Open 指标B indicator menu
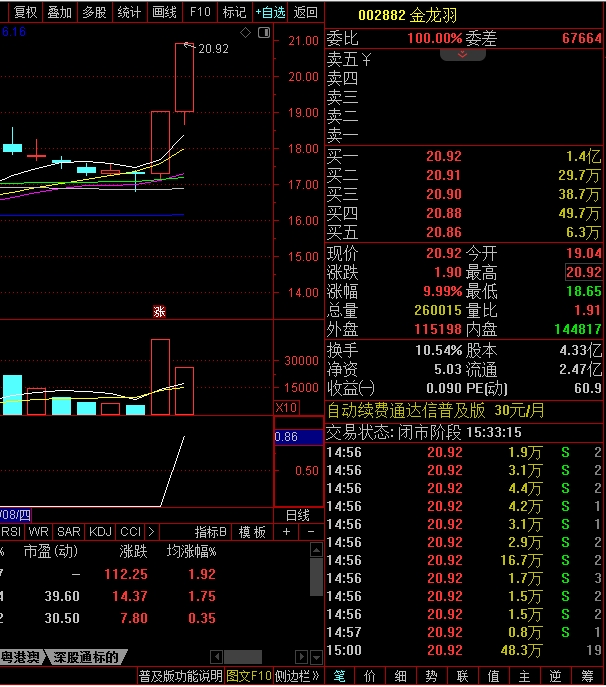This screenshot has height=687, width=606. pos(210,532)
